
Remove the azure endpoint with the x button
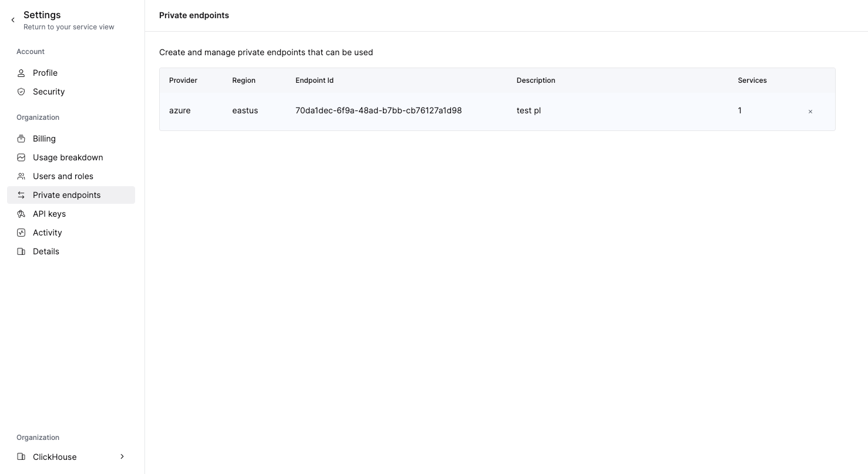click(x=810, y=111)
